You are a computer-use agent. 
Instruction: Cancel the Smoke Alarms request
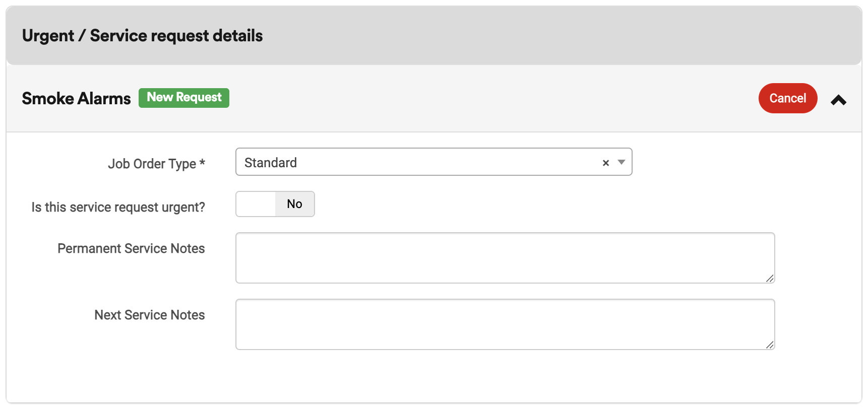tap(787, 98)
